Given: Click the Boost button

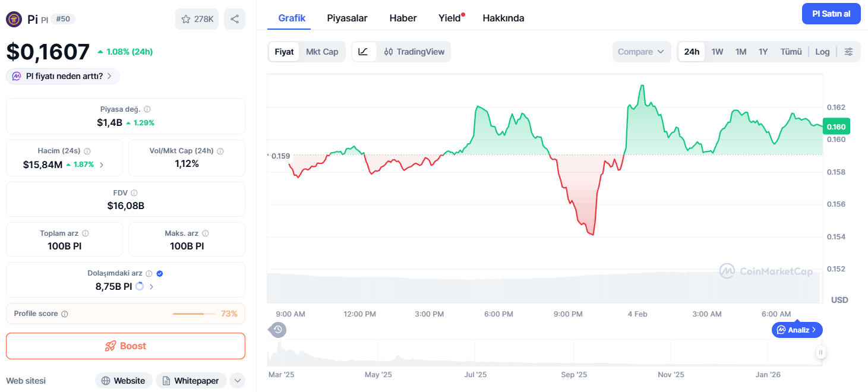Looking at the screenshot, I should 125,346.
